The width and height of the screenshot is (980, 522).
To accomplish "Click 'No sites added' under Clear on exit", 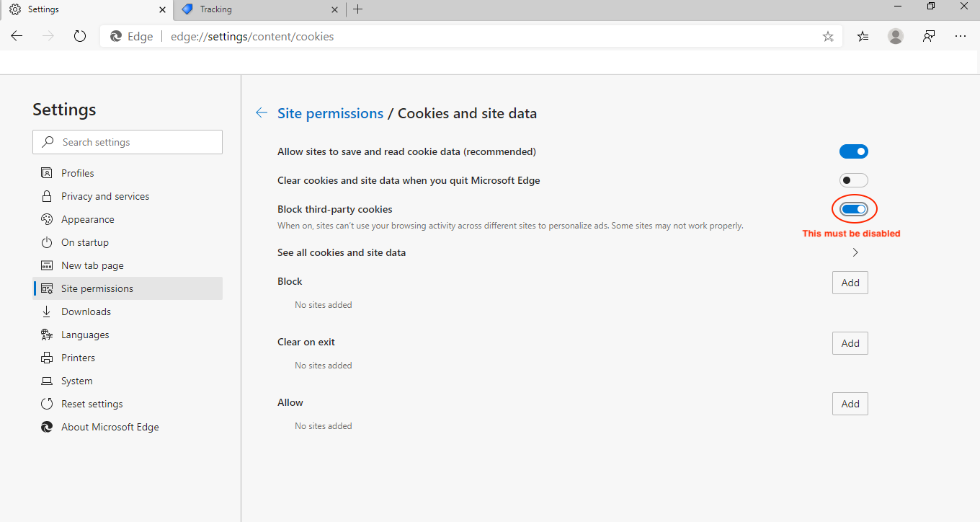I will coord(324,366).
